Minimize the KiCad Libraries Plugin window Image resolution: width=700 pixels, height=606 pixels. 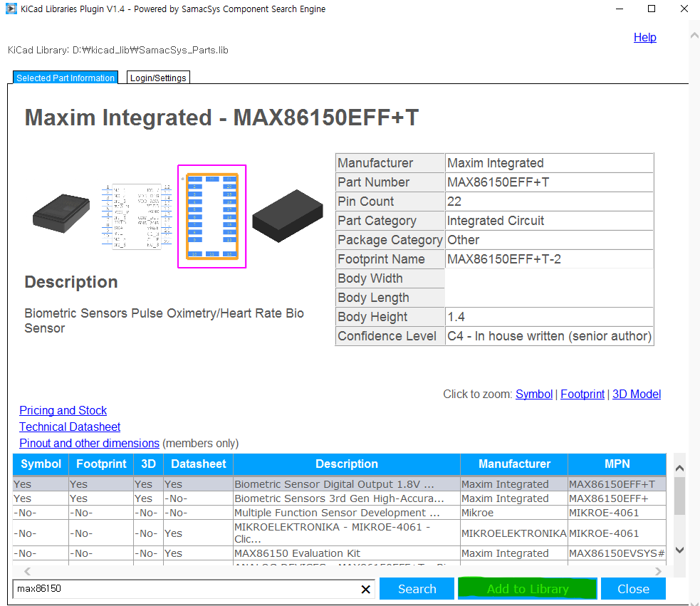pyautogui.click(x=620, y=9)
